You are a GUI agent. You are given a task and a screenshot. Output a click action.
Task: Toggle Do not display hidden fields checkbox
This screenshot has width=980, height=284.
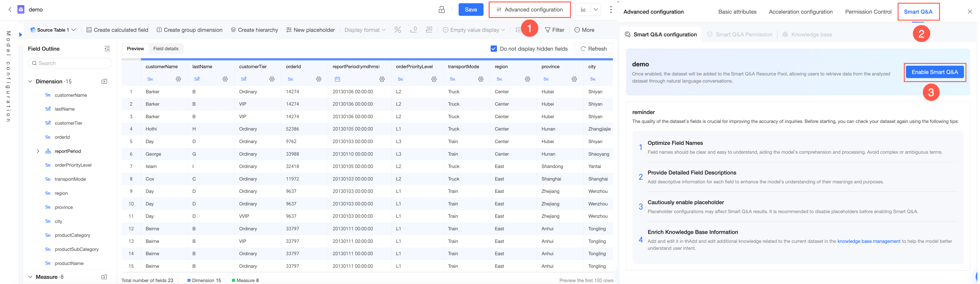[x=493, y=49]
